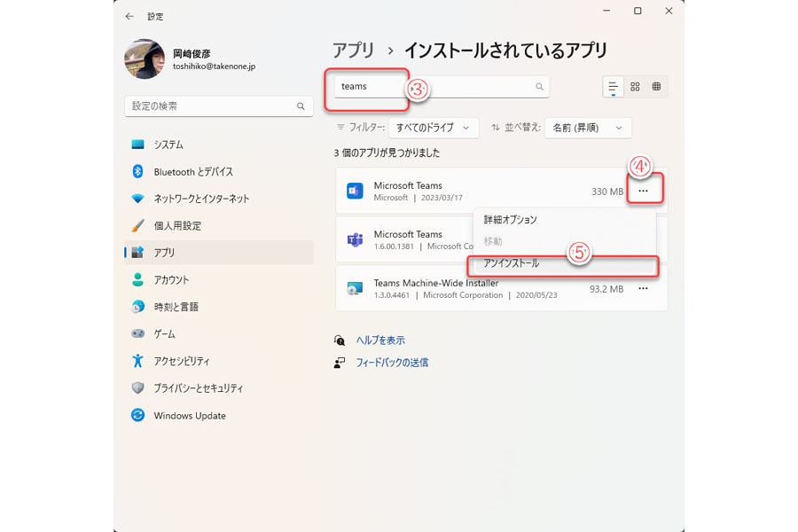
Task: Open the すべてのドライブ filter dropdown
Action: click(x=433, y=128)
